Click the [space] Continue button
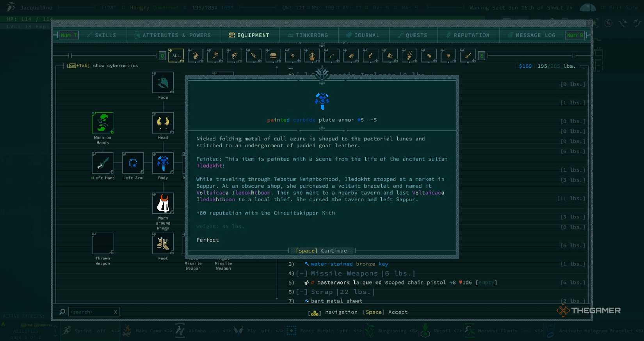This screenshot has height=341, width=644. point(322,251)
